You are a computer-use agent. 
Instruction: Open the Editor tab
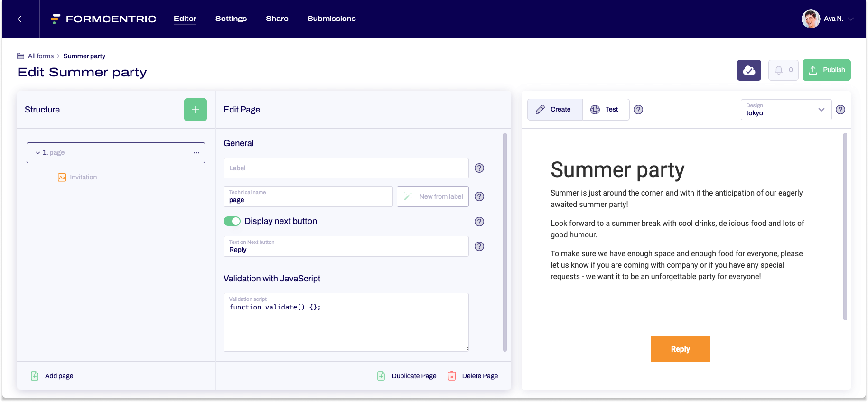pyautogui.click(x=185, y=19)
